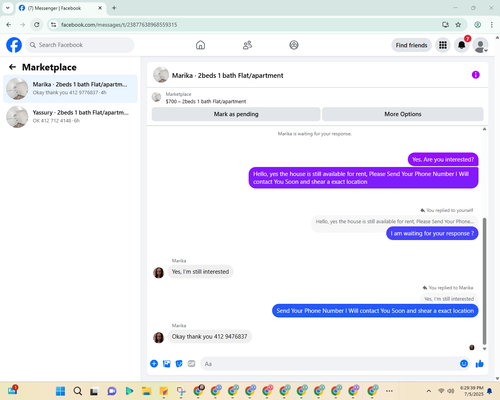Choose a GIF in composer
Screen dimensions: 500x400
(191, 364)
